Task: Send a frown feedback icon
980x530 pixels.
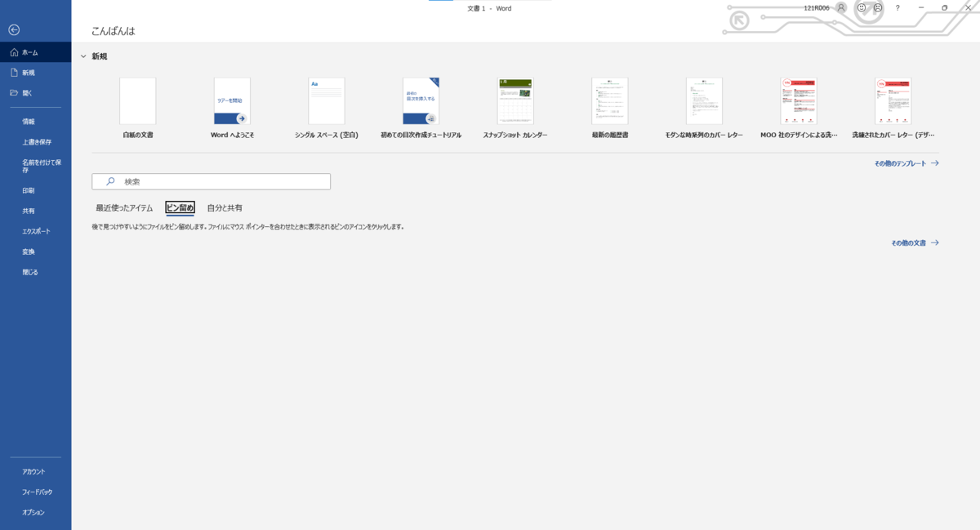Action: click(x=878, y=7)
